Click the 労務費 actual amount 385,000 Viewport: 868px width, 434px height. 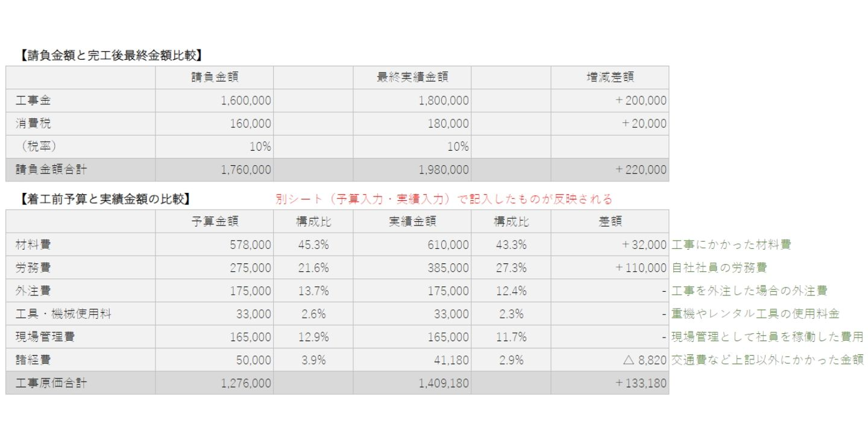412,268
